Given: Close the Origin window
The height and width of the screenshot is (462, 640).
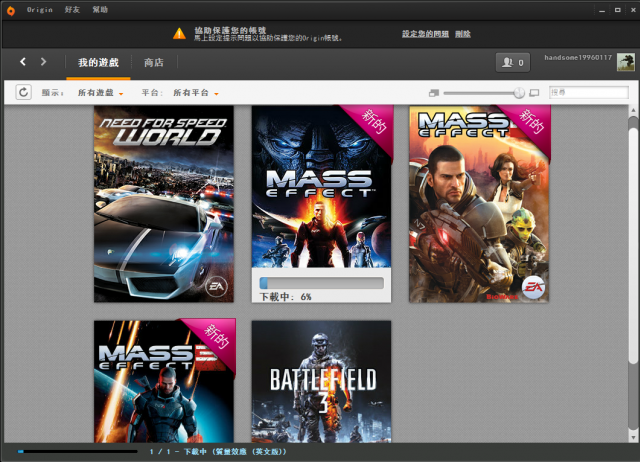Looking at the screenshot, I should (633, 10).
